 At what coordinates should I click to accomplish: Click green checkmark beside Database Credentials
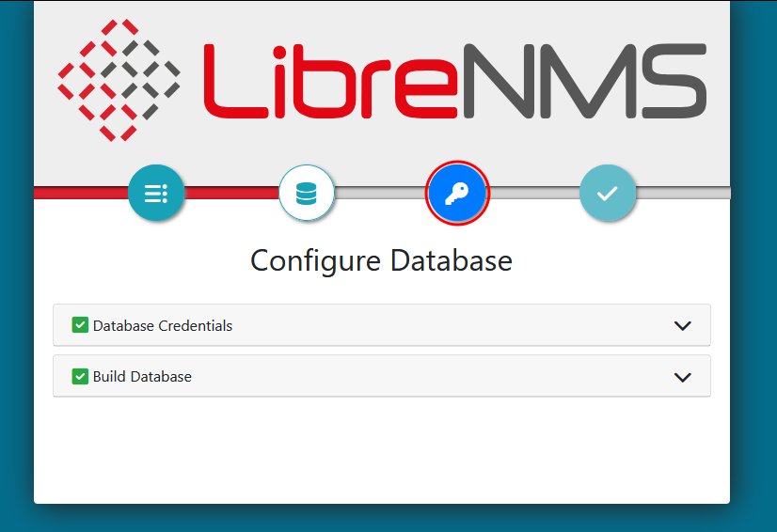pyautogui.click(x=80, y=325)
